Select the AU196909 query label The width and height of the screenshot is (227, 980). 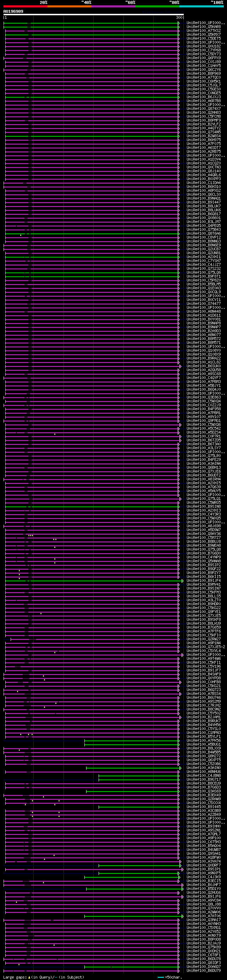(13, 11)
